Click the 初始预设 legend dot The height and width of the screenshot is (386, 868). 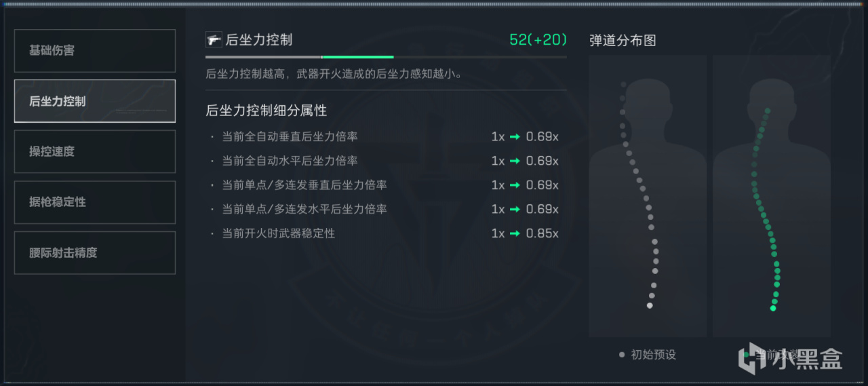(622, 354)
